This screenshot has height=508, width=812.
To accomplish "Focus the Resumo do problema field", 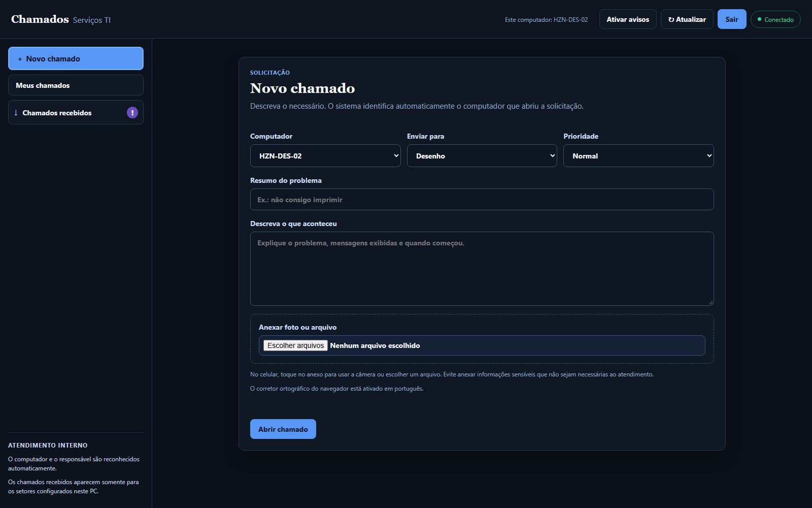I will (x=482, y=200).
